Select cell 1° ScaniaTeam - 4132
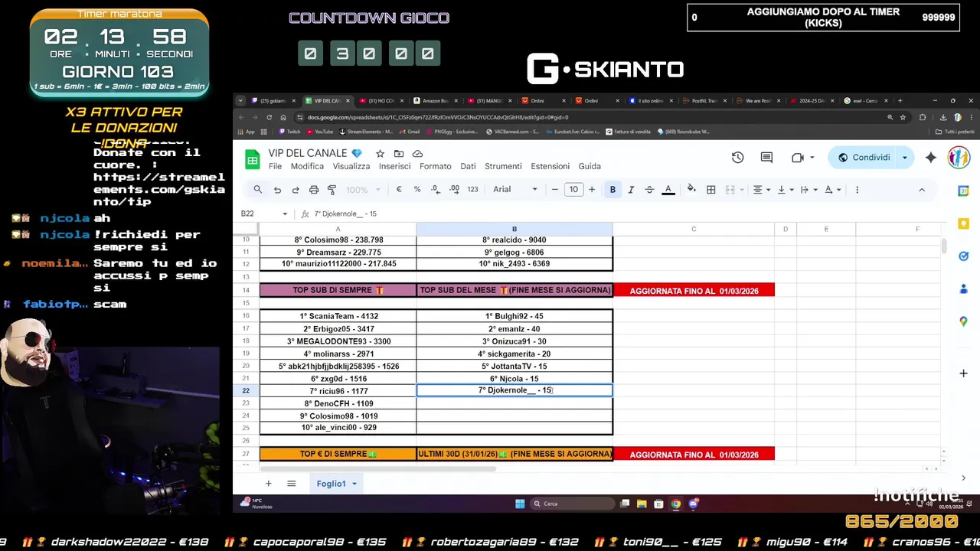This screenshot has height=551, width=980. click(x=338, y=316)
